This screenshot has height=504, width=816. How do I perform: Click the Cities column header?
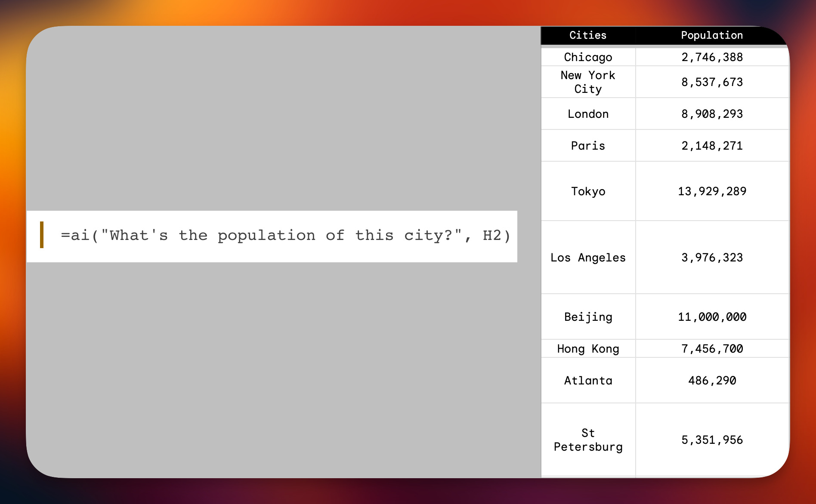[x=588, y=35]
